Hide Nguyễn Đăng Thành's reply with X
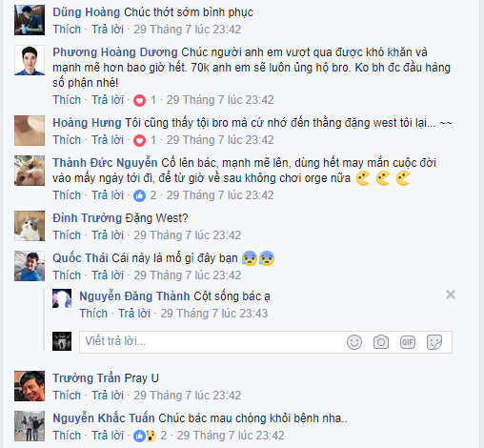The image size is (484, 448). pyautogui.click(x=451, y=295)
